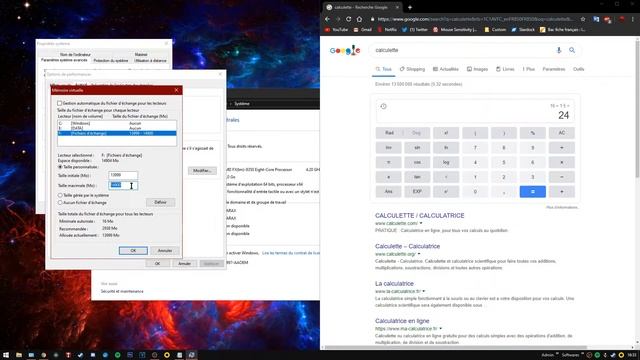Select Taille personnalisée radio option
The height and width of the screenshot is (360, 640).
pyautogui.click(x=60, y=167)
